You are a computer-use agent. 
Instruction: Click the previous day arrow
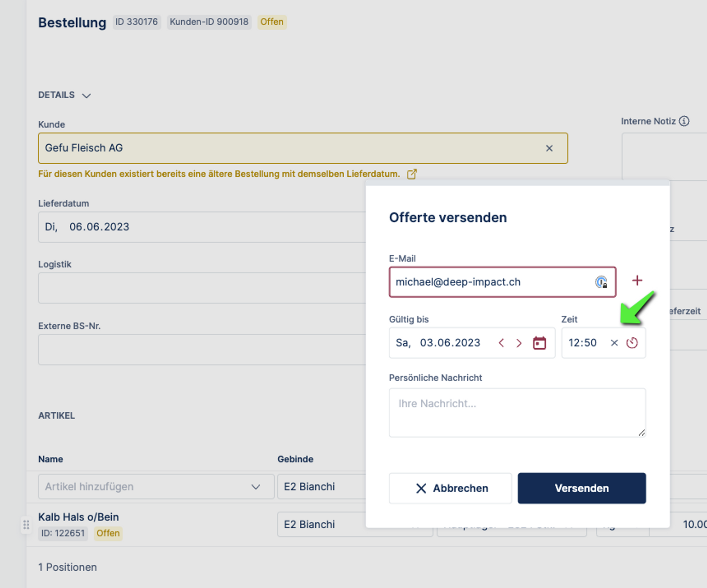(x=501, y=343)
